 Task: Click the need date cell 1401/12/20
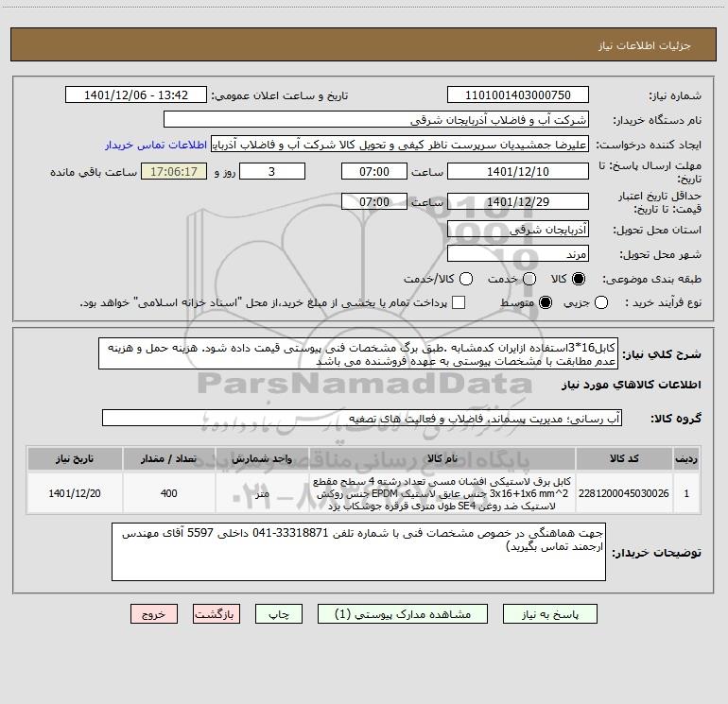[x=75, y=493]
